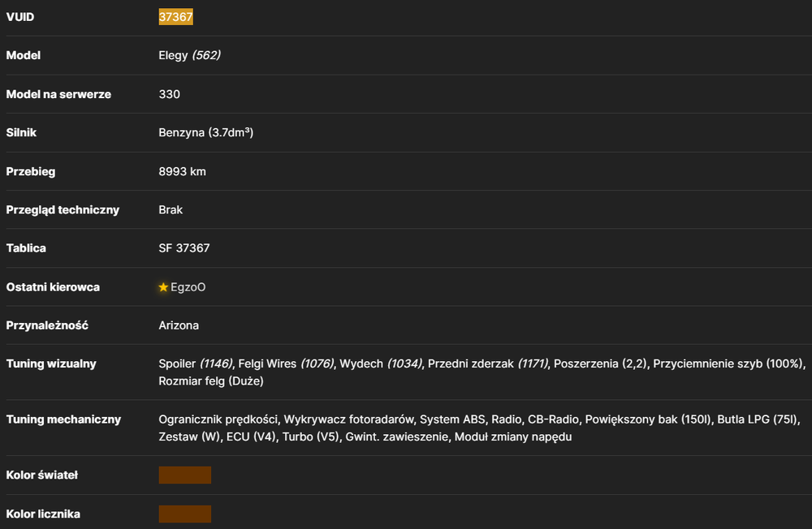Click Zestaw (W) tuning entry
This screenshot has width=812, height=529.
[x=189, y=437]
